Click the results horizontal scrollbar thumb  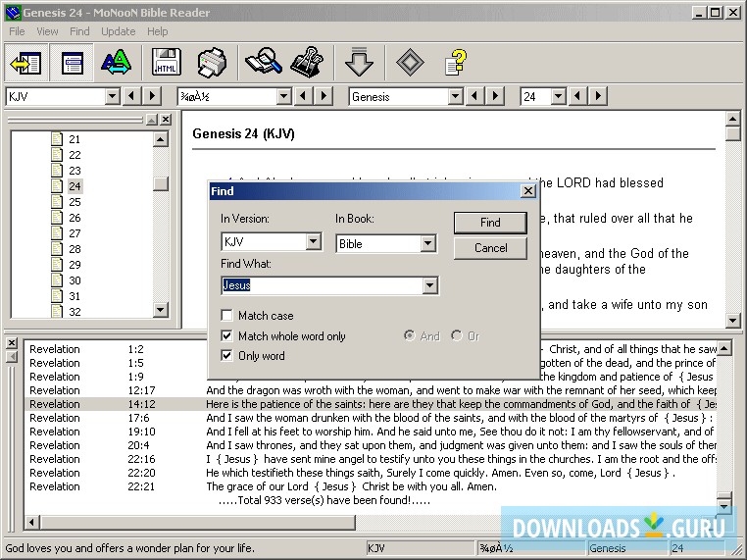tap(197, 523)
